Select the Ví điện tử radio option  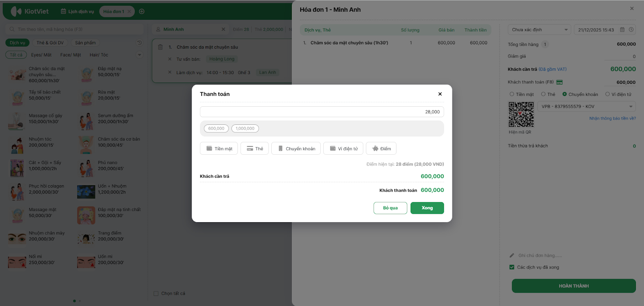tap(607, 94)
